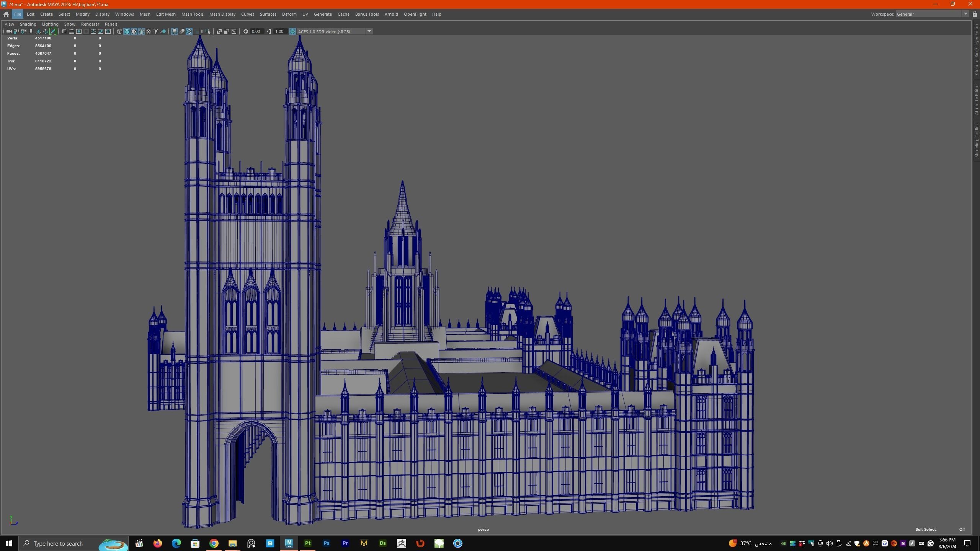Open Substance Painter from taskbar
Viewport: 980px width, 551px height.
[x=307, y=543]
